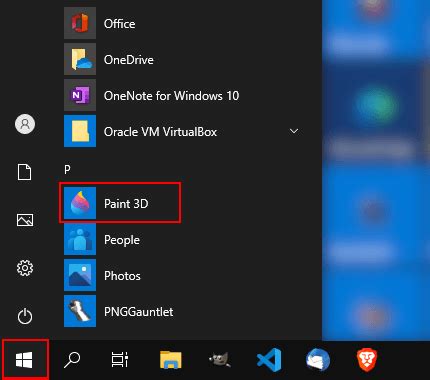Open Settings via the gear icon
The height and width of the screenshot is (380, 430).
point(25,268)
